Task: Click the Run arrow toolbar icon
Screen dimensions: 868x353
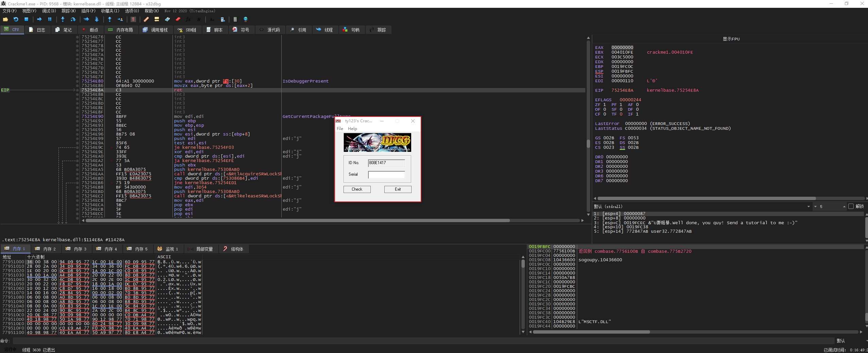Action: point(39,20)
